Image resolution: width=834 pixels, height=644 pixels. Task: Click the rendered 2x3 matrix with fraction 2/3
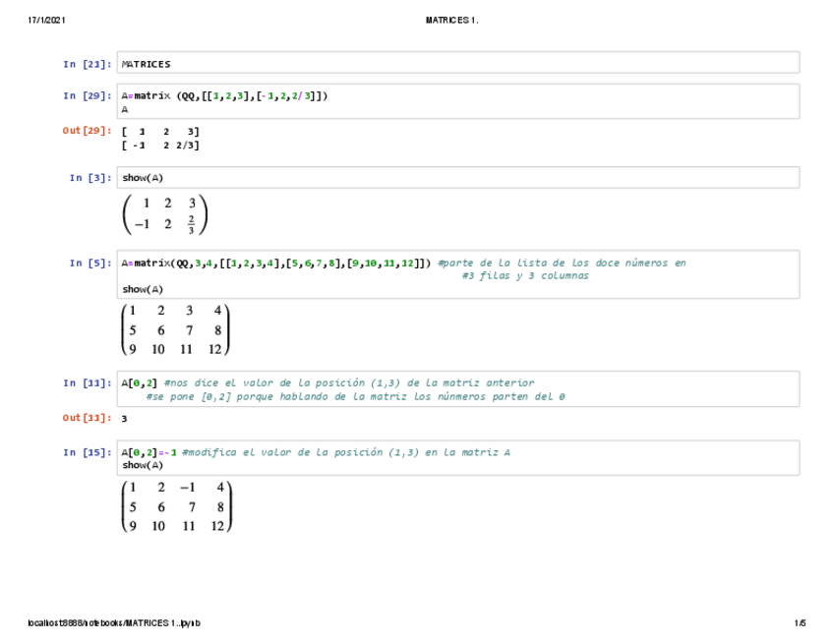tap(165, 214)
